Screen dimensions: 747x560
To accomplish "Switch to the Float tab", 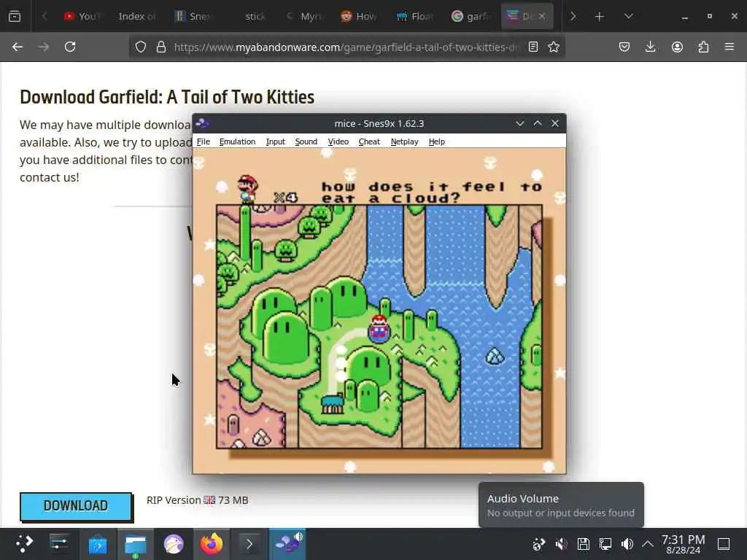I will [414, 16].
